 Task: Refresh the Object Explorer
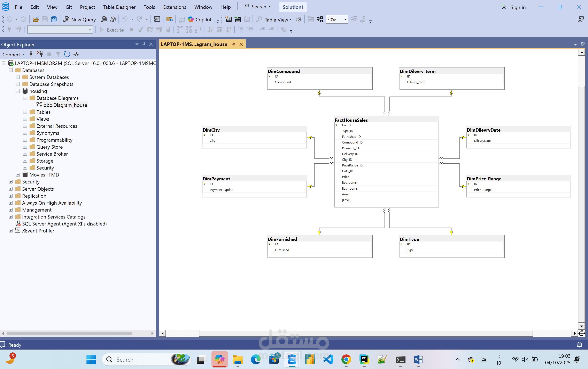tap(67, 54)
